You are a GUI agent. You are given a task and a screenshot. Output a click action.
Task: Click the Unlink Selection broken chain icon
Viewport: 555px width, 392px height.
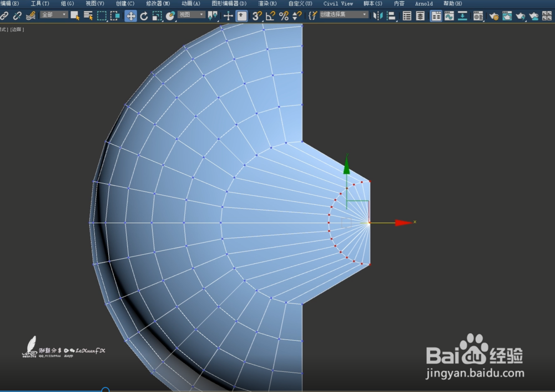(17, 16)
